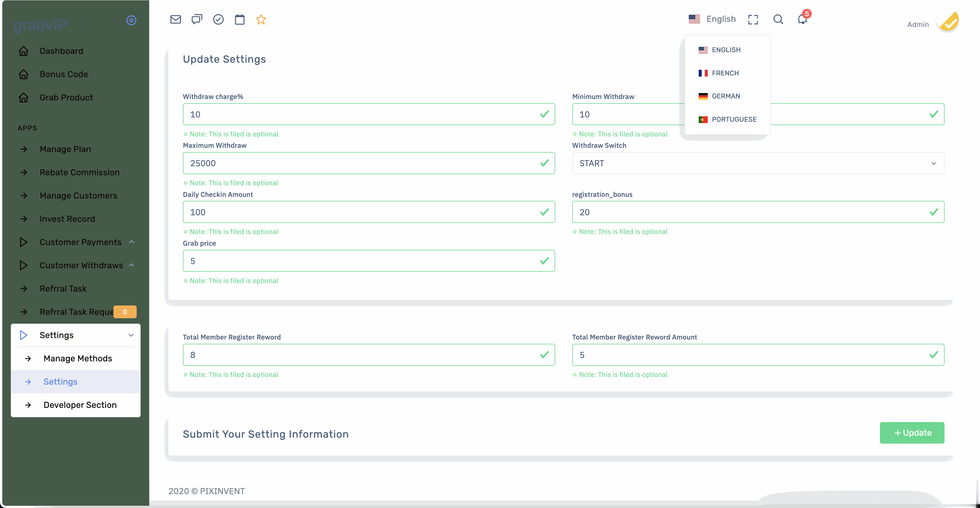Go to Manage Customers page
Viewport: 980px width, 508px height.
(x=78, y=196)
